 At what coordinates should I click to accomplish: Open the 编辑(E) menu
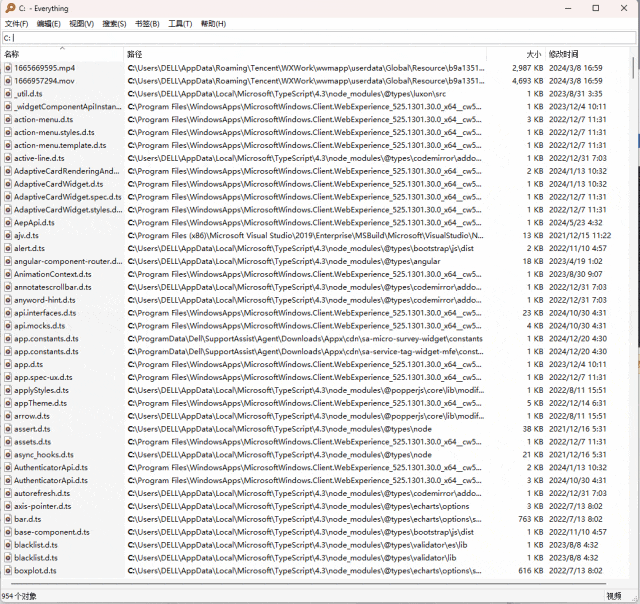click(49, 24)
